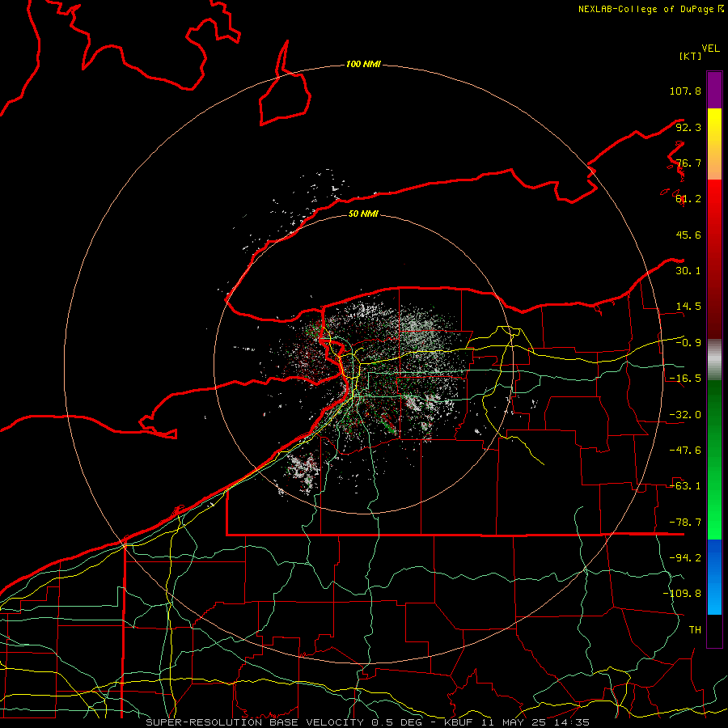The image size is (728, 728).
Task: Click the -109.8 legend value
Action: [682, 594]
